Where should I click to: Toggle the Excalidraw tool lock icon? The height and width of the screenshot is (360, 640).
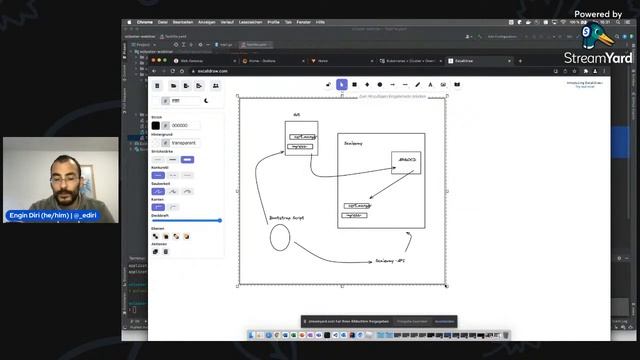328,84
